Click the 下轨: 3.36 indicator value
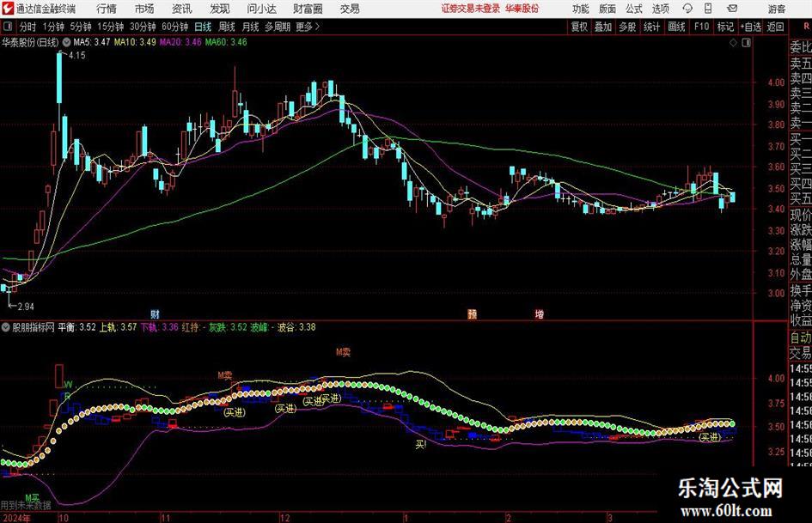812x523 pixels. 160,327
